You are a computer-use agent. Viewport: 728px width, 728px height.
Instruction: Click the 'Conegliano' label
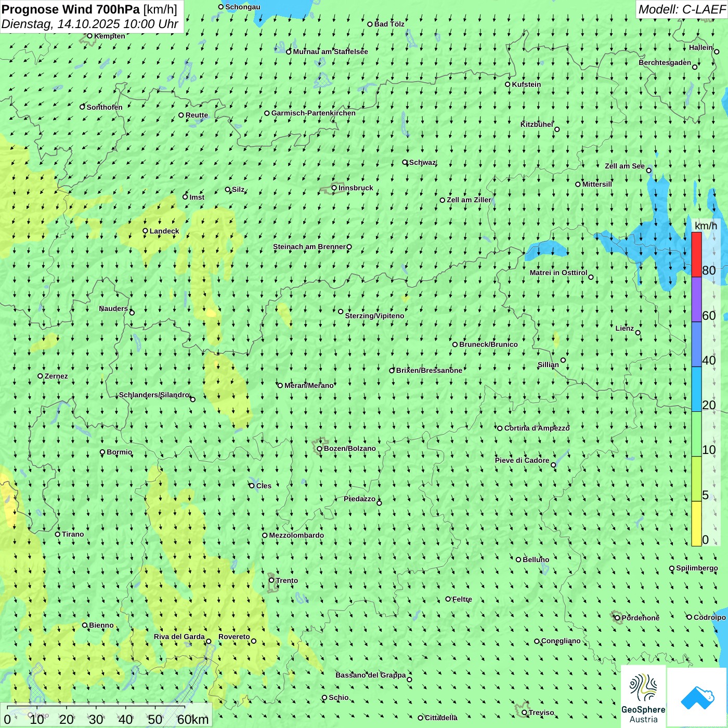[561, 641]
